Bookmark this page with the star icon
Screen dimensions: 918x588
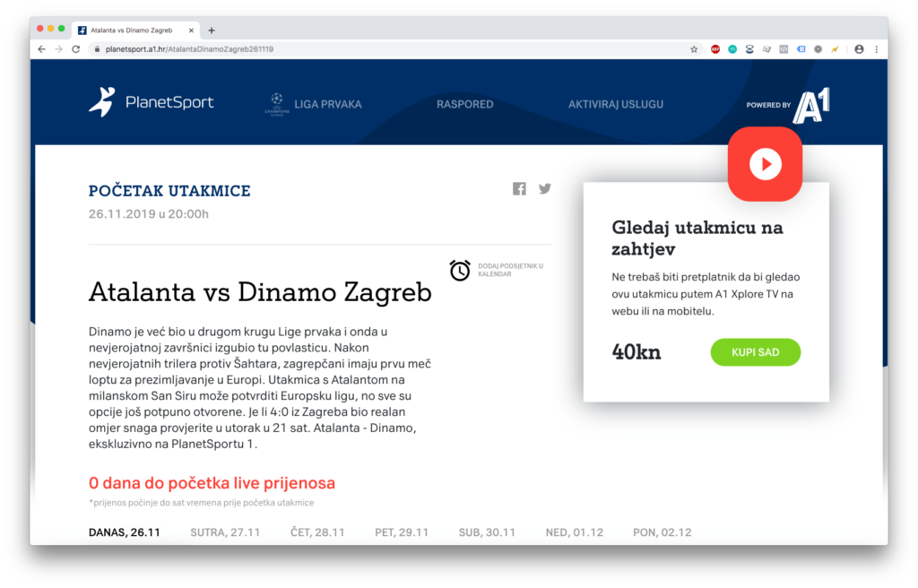pyautogui.click(x=694, y=49)
